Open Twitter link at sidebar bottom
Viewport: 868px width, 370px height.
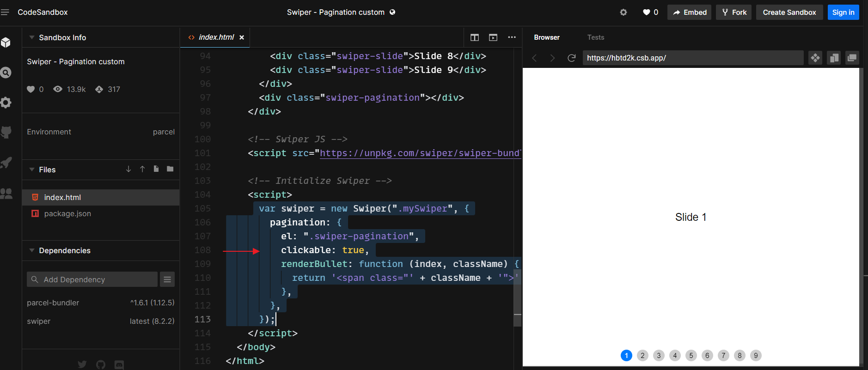pyautogui.click(x=82, y=364)
